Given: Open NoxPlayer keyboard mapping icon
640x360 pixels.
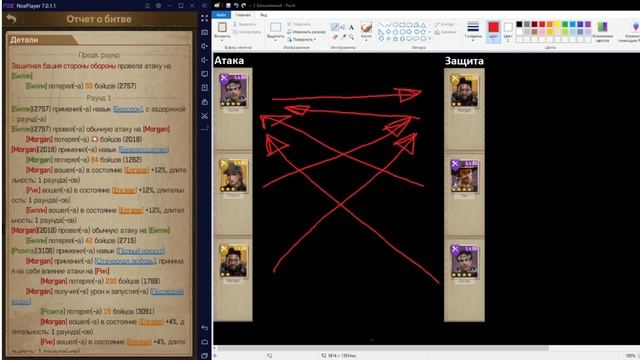Looking at the screenshot, I should point(204,32).
